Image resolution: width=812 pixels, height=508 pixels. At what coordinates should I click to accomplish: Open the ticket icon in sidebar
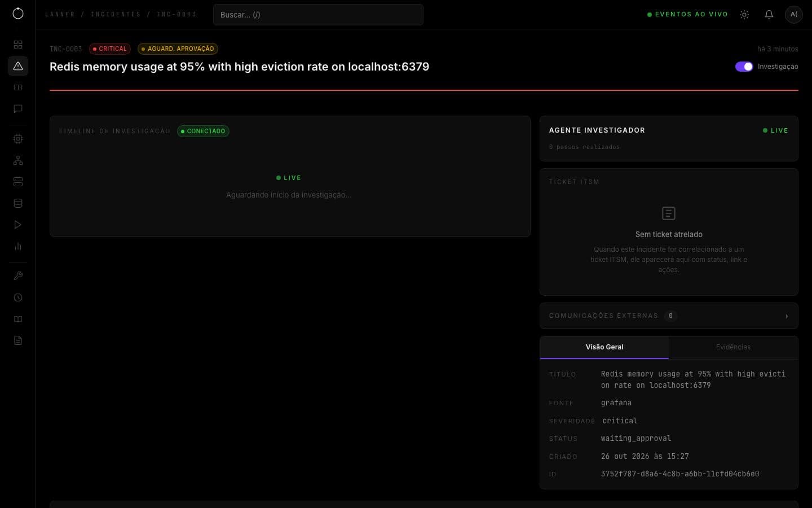tap(18, 87)
